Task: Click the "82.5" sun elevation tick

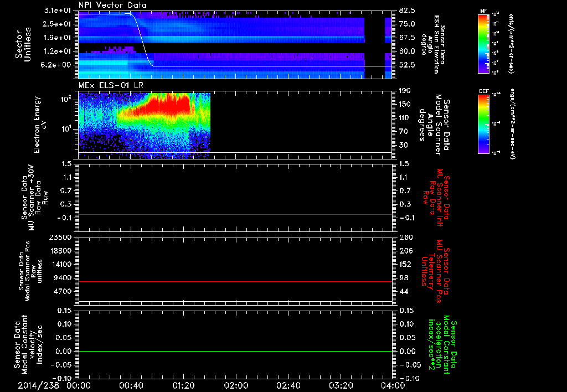Action: pos(407,11)
